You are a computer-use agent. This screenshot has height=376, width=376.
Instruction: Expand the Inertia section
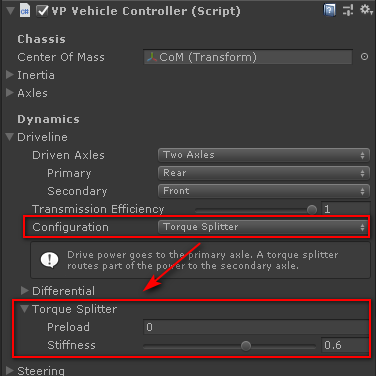10,75
